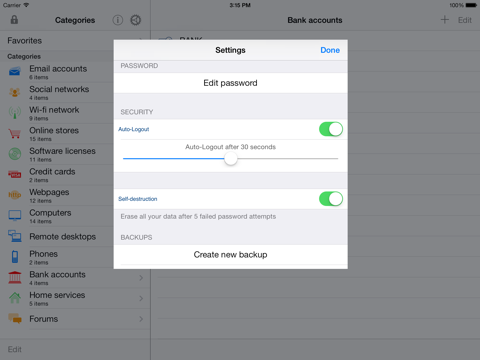The image size is (480, 360).
Task: Select the Wi-fi network antenna icon
Action: pyautogui.click(x=15, y=113)
